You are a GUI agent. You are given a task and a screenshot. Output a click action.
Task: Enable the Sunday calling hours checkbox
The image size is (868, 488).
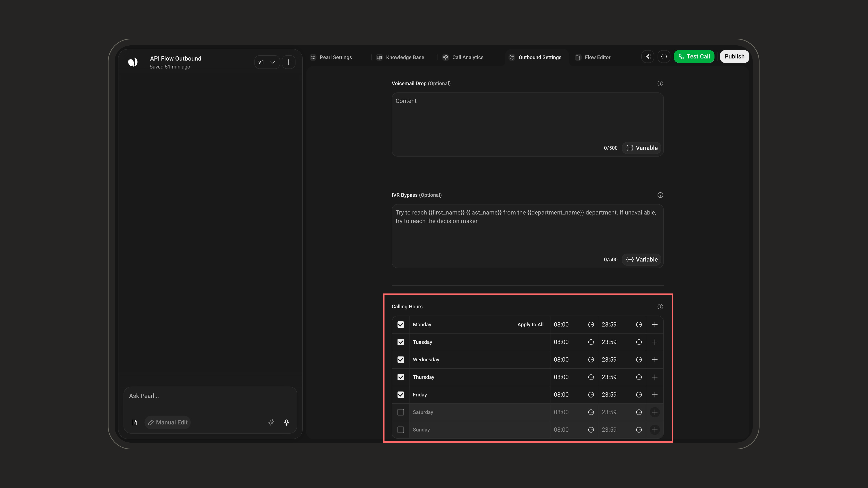[401, 430]
